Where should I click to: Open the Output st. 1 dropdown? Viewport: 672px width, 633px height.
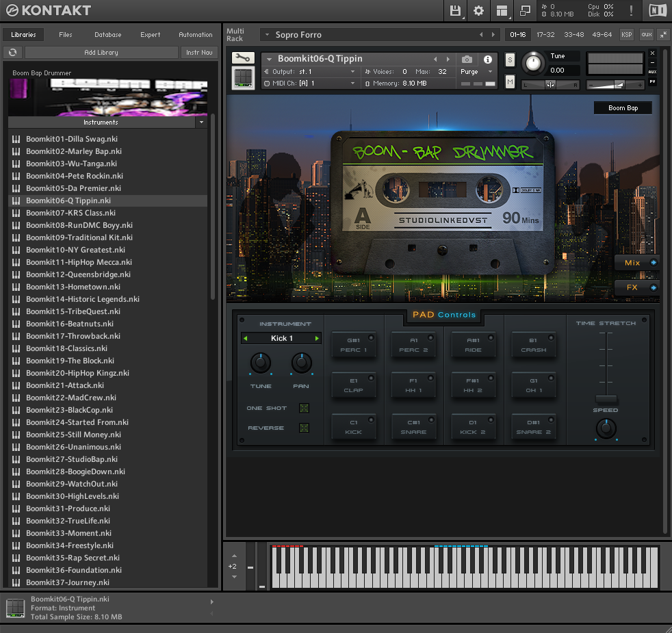pyautogui.click(x=352, y=72)
